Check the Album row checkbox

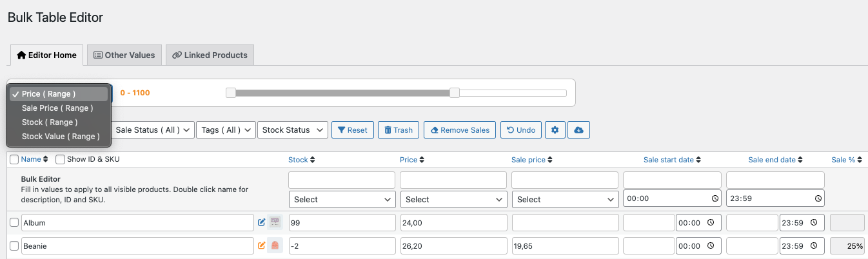coord(14,223)
